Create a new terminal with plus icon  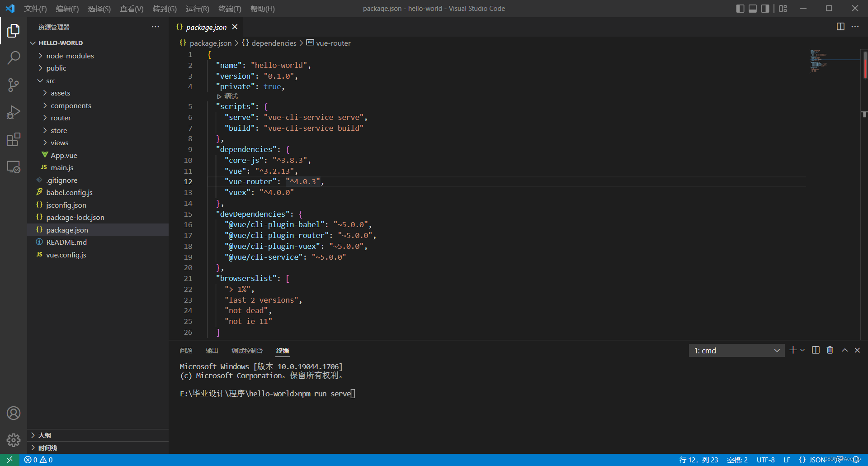(793, 350)
